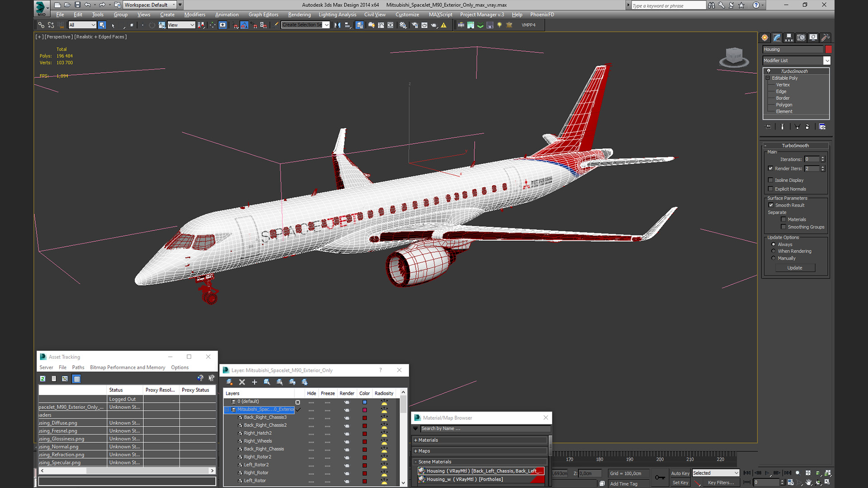This screenshot has width=868, height=488.
Task: Click Delete Layer X icon in Layer dialog
Action: pyautogui.click(x=242, y=382)
